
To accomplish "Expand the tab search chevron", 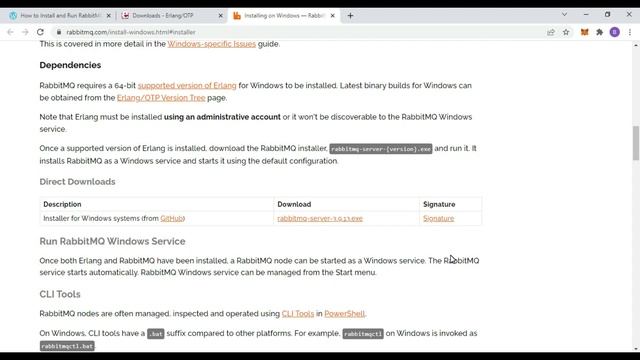I will [564, 14].
